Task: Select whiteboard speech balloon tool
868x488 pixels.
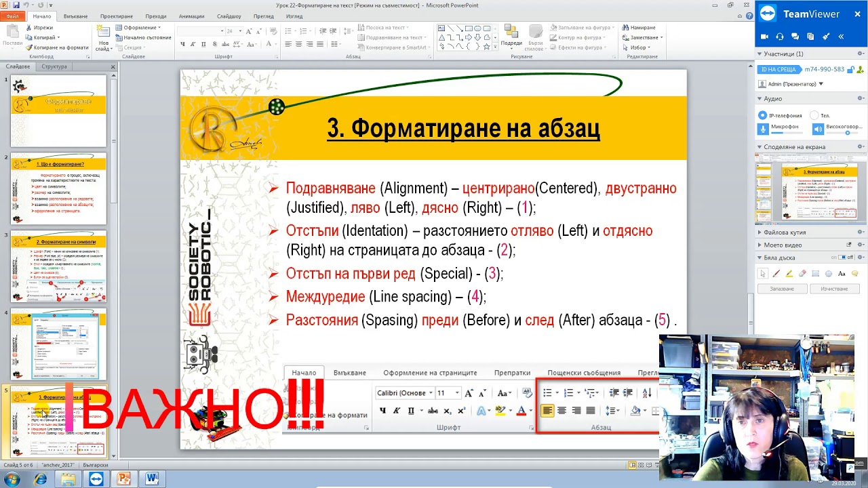Action: coord(854,274)
